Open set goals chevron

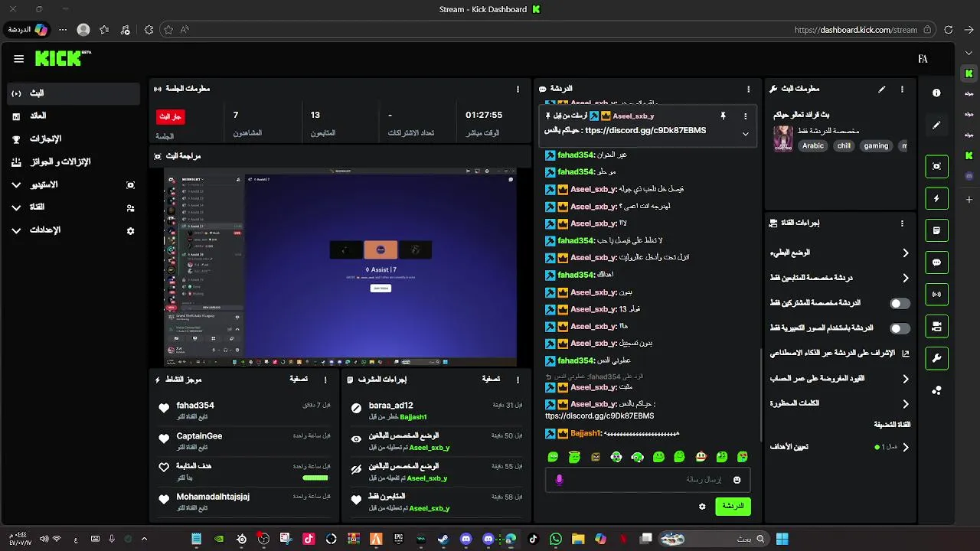point(906,447)
